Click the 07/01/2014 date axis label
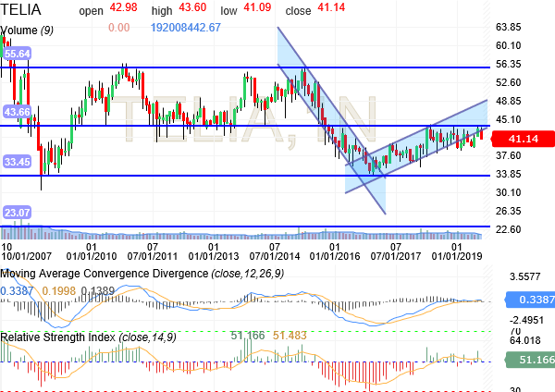 point(275,256)
